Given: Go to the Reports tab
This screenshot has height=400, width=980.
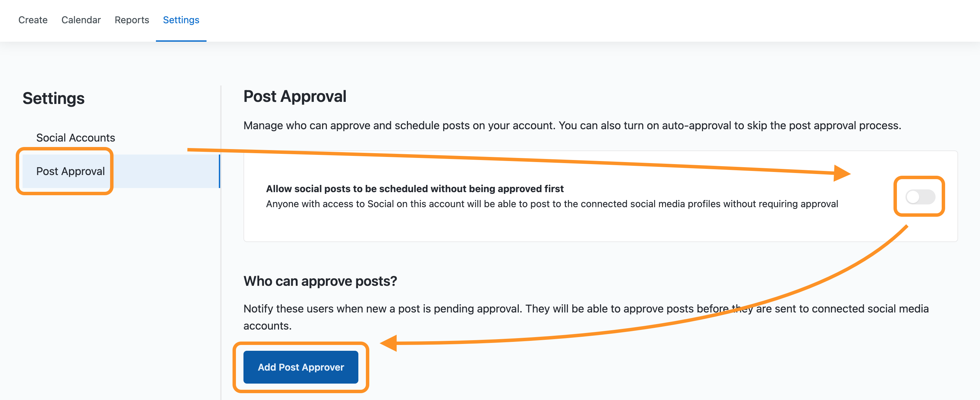Looking at the screenshot, I should pos(132,20).
